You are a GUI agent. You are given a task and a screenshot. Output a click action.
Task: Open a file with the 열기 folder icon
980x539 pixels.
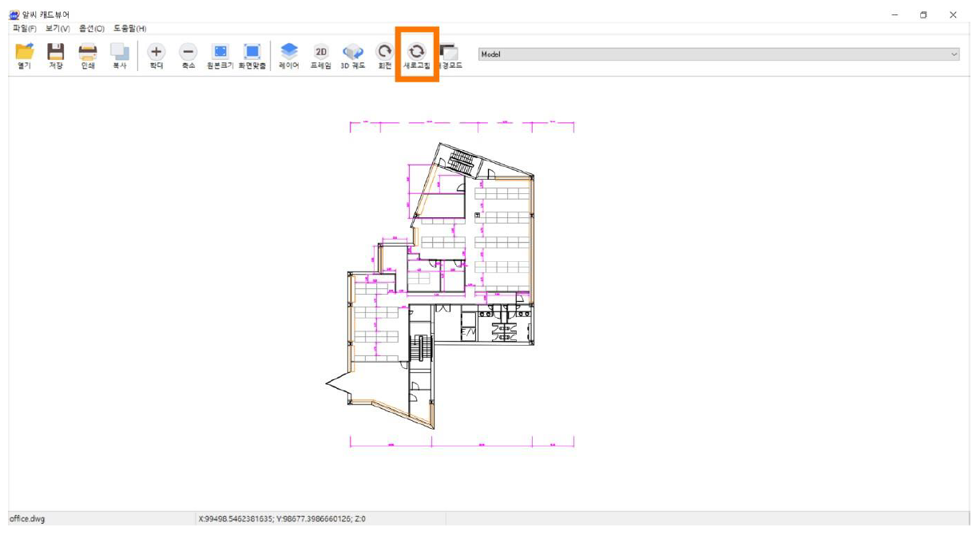[25, 55]
